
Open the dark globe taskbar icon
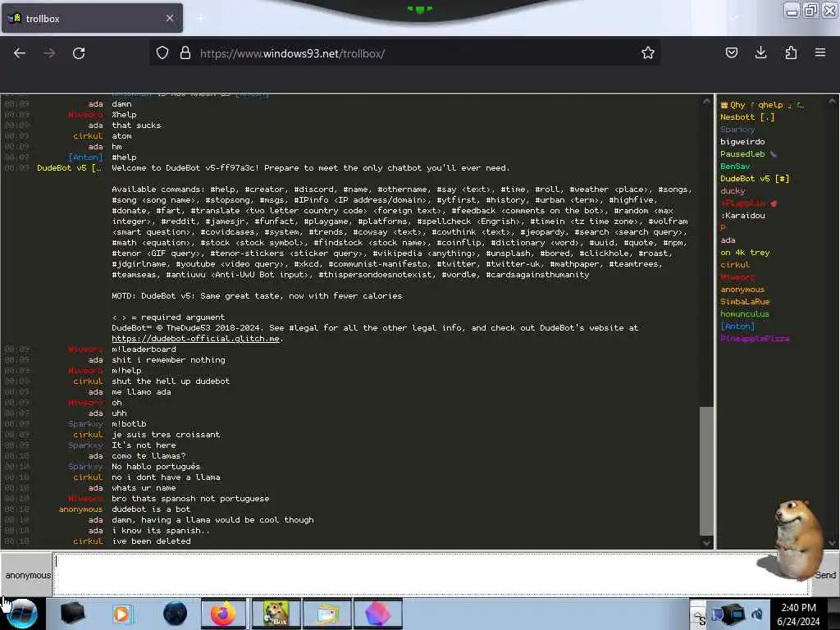(176, 614)
